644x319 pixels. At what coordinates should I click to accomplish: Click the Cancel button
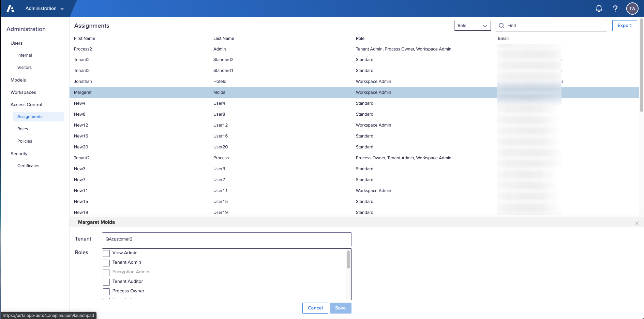[315, 308]
